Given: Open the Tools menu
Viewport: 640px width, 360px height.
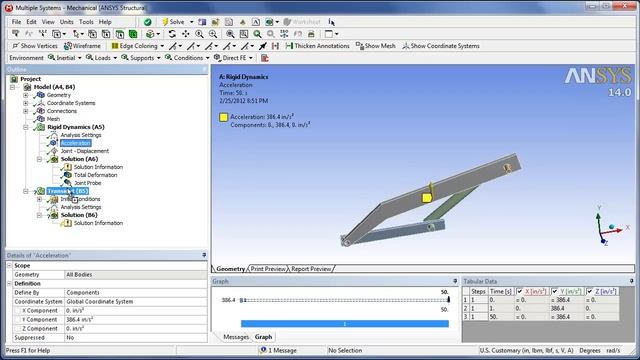Looking at the screenshot, I should pos(86,22).
